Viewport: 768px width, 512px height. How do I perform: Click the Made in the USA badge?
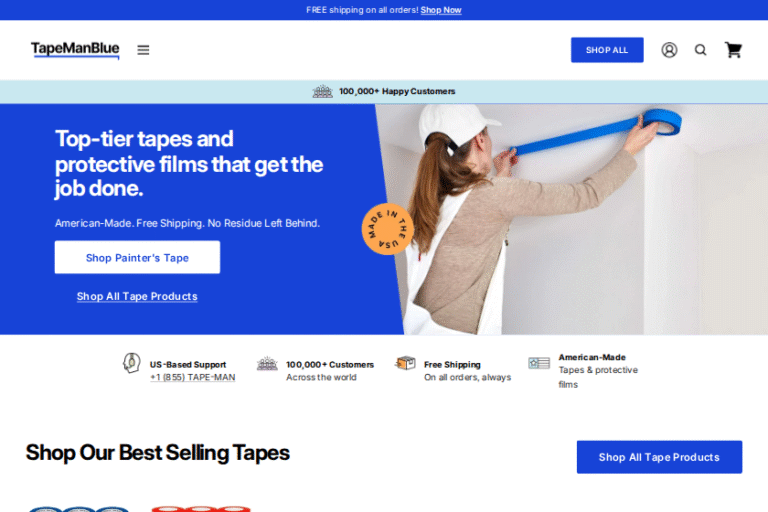pos(387,231)
